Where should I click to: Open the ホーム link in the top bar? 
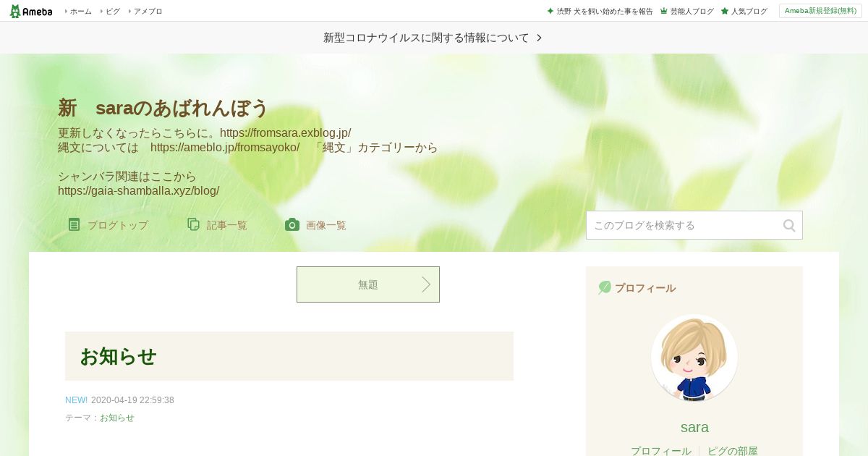click(80, 12)
